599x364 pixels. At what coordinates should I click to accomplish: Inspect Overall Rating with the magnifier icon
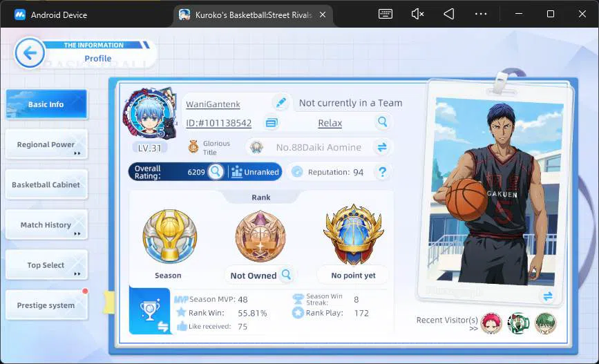click(216, 172)
